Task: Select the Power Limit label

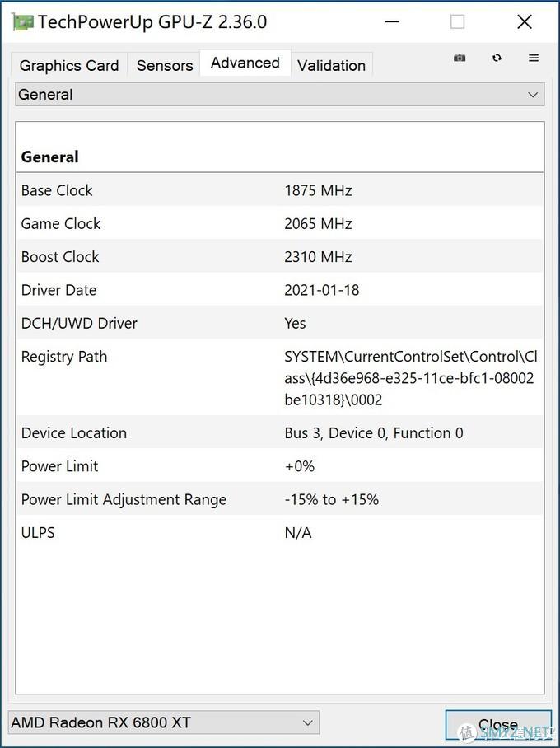Action: click(x=59, y=466)
